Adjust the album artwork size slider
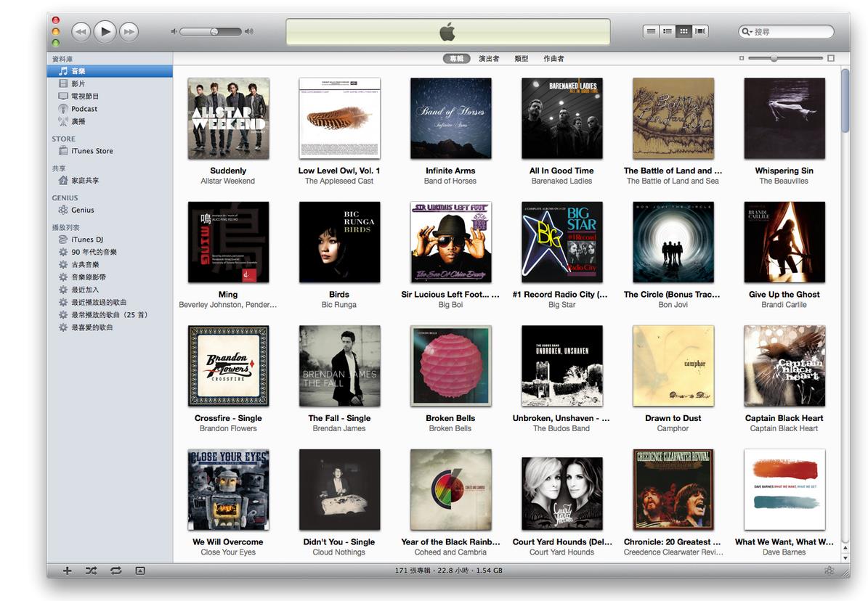Viewport: 868px width, 601px height. coord(774,58)
